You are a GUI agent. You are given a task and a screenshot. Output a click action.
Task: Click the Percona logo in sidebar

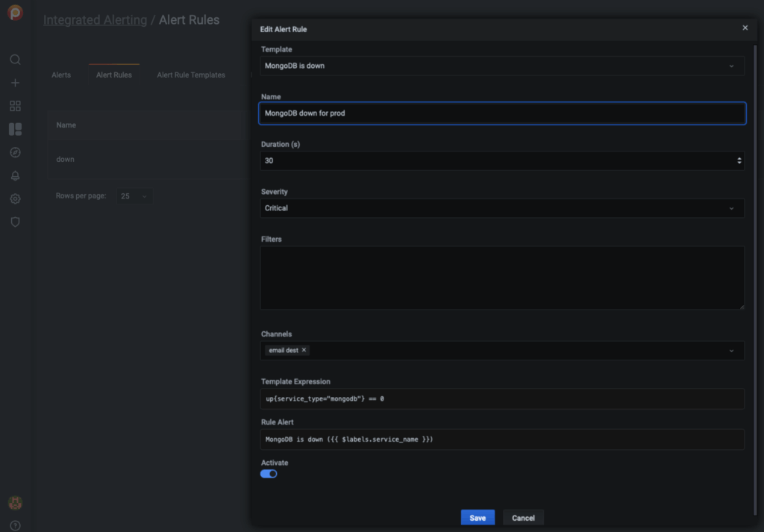(x=15, y=13)
